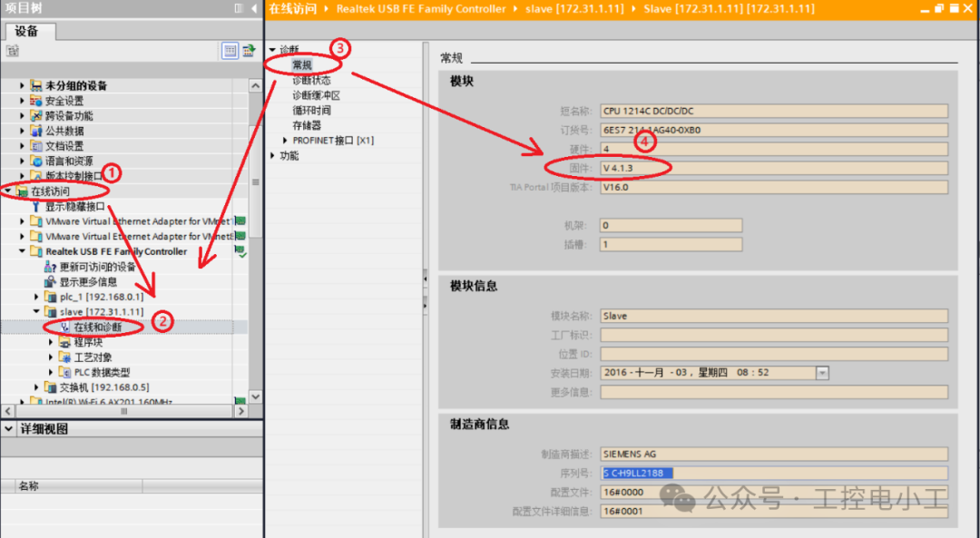Collapse the 项目树 panel with arrow icon

(x=254, y=8)
